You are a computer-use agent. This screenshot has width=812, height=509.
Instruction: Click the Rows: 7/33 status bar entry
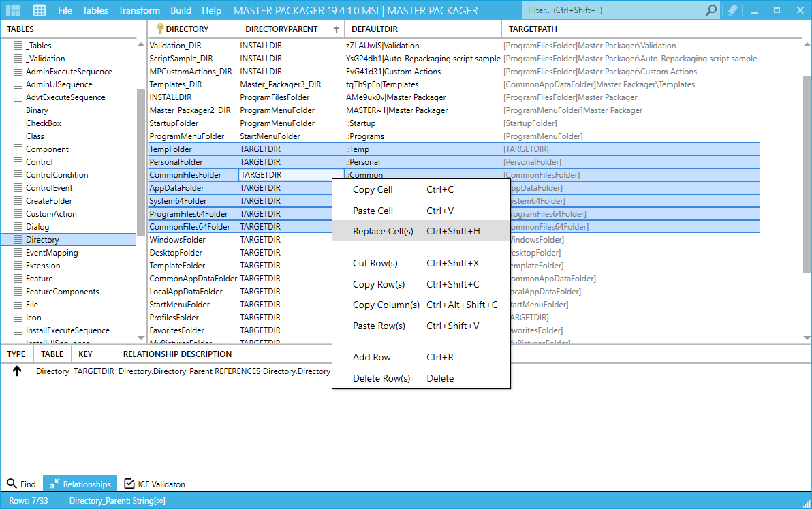point(29,501)
